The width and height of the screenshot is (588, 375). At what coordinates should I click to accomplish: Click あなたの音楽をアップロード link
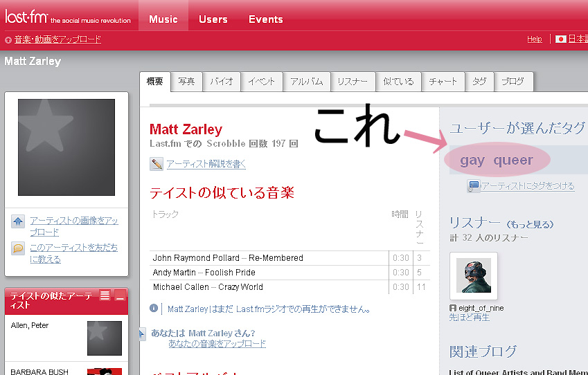point(217,344)
